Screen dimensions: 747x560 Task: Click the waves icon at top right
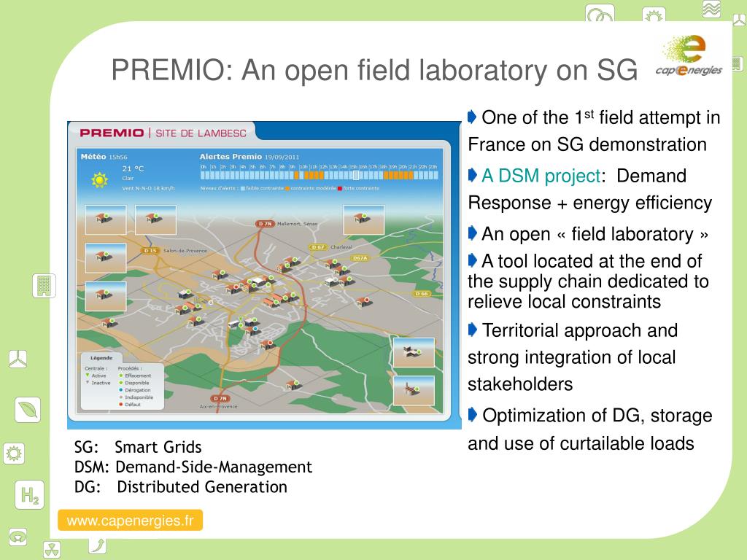click(x=711, y=9)
